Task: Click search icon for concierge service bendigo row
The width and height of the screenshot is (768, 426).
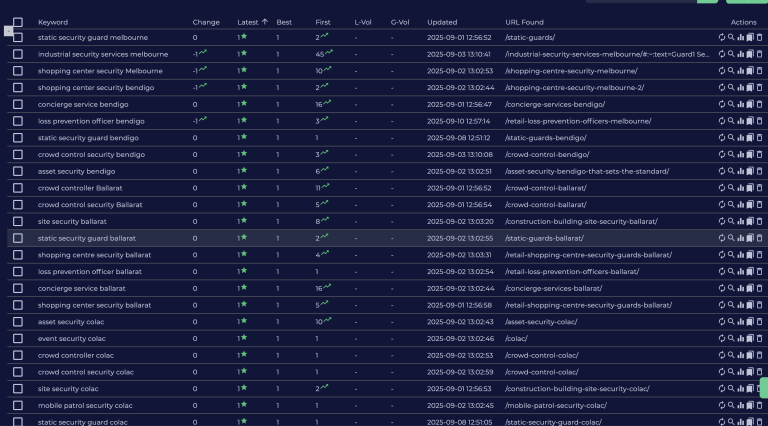Action: [731, 104]
